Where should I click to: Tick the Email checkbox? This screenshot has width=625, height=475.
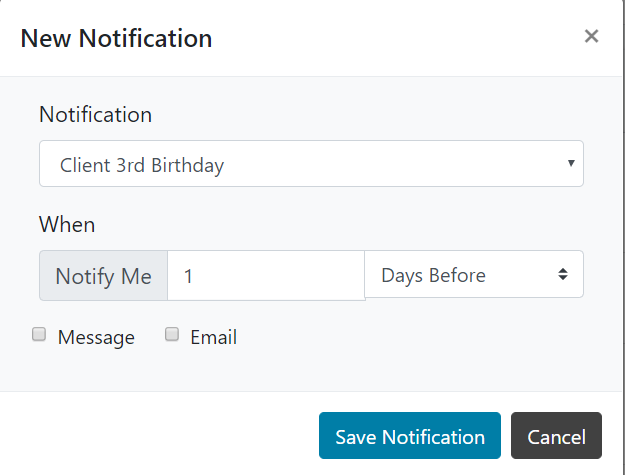coord(172,335)
